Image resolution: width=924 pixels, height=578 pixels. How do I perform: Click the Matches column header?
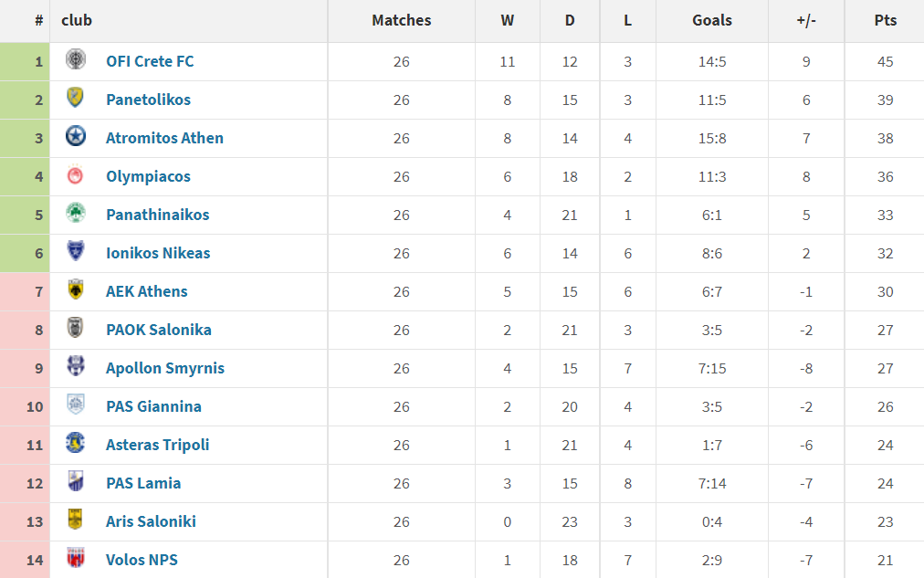coord(401,20)
